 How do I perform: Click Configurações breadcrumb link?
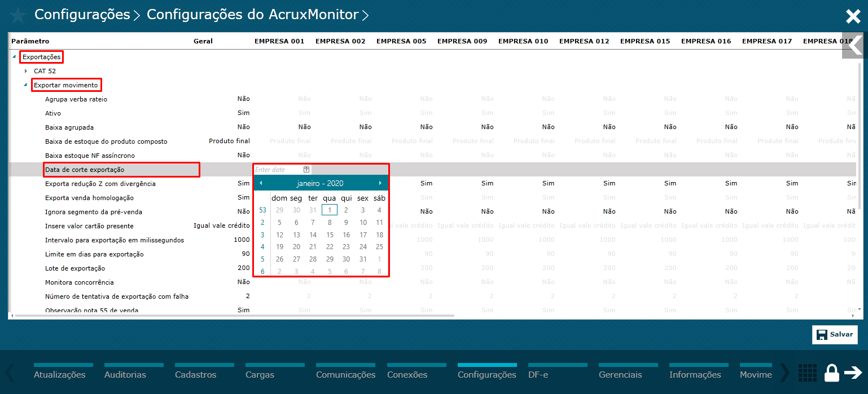click(x=82, y=15)
